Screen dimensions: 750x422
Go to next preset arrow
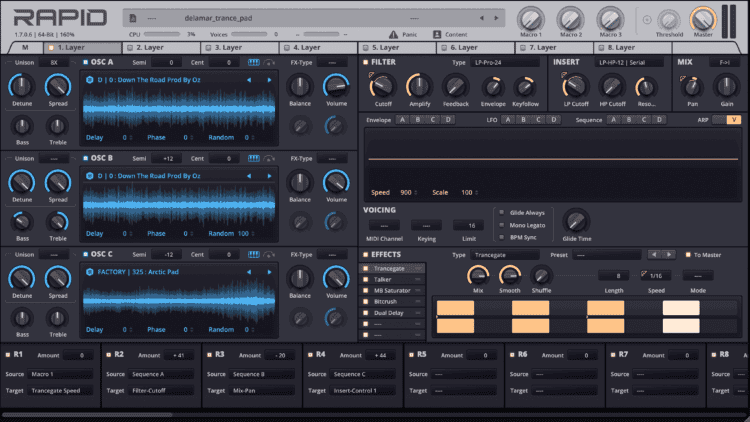click(496, 18)
